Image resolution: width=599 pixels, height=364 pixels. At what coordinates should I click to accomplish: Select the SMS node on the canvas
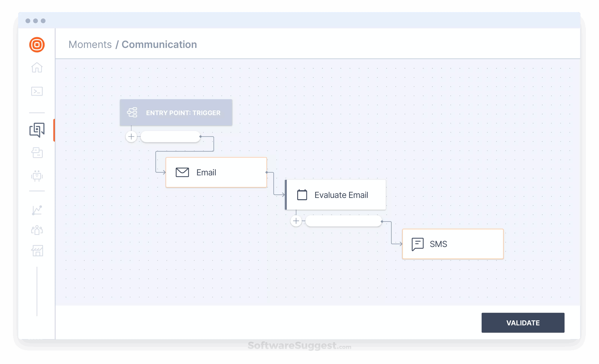coord(453,244)
